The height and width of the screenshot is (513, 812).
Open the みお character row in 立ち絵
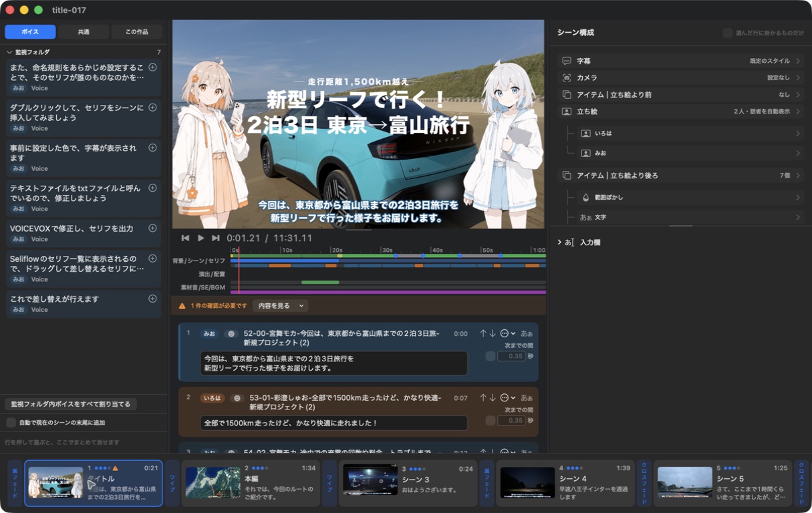pos(690,153)
